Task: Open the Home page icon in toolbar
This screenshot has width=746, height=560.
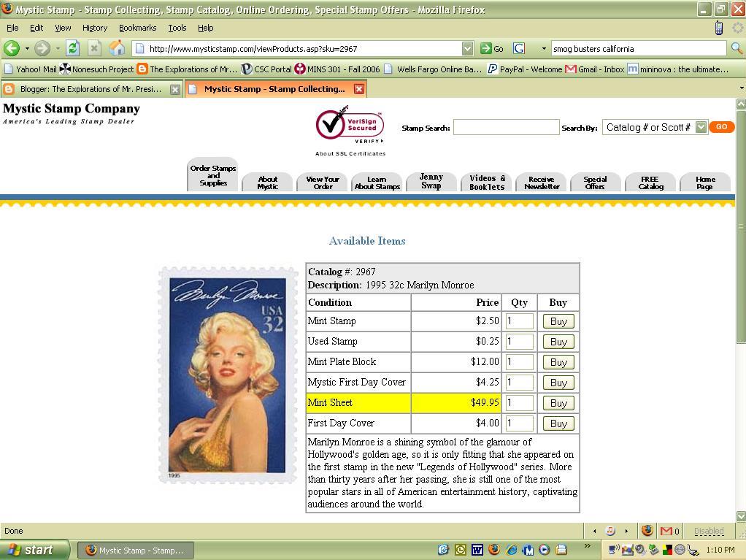Action: 117,48
